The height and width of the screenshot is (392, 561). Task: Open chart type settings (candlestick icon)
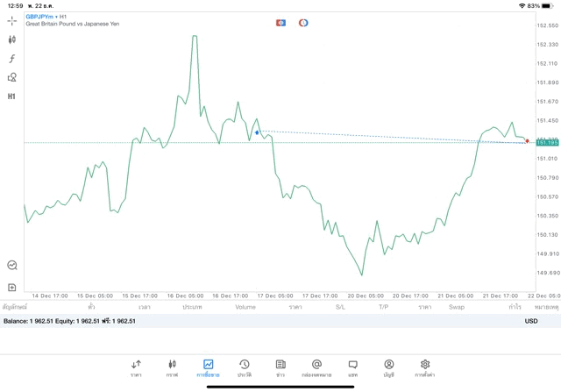point(11,39)
